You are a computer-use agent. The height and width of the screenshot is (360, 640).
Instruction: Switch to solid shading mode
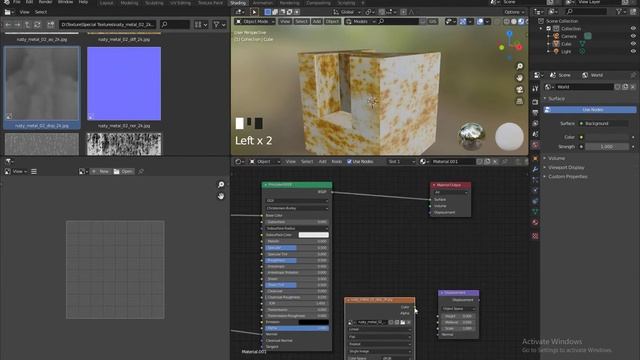pos(514,21)
